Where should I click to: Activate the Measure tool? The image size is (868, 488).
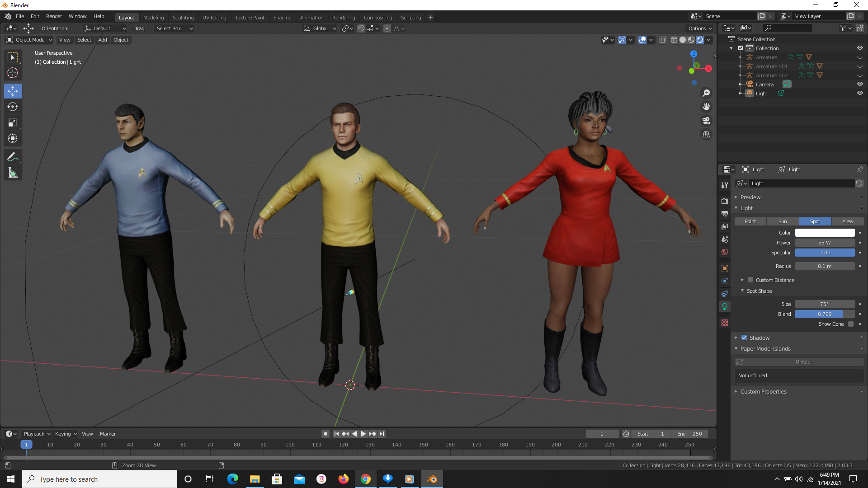point(13,172)
